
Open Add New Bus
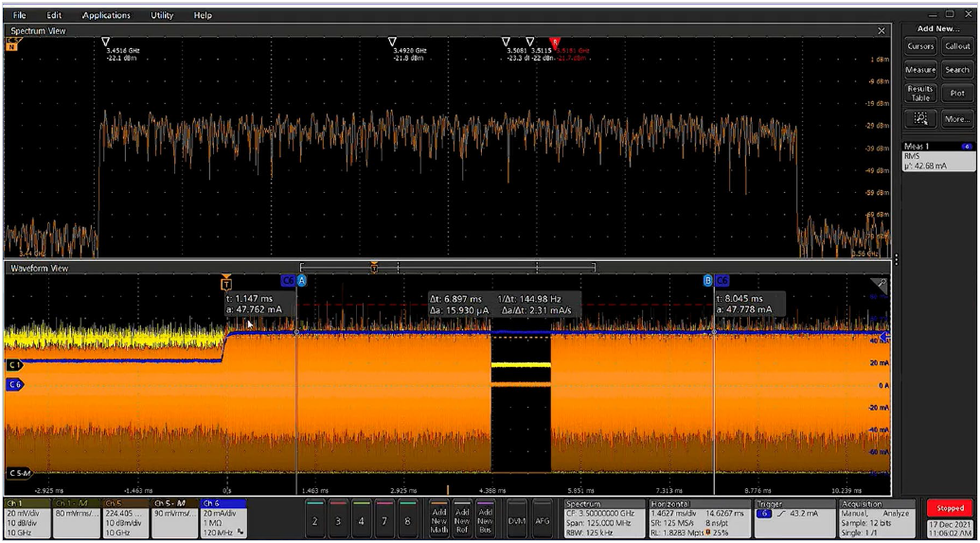485,520
